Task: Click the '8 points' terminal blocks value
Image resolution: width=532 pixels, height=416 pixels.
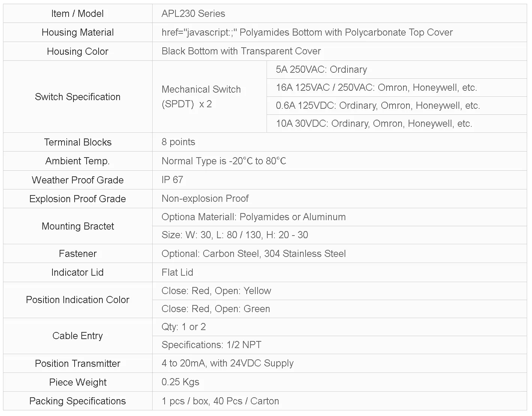Action: coord(178,142)
